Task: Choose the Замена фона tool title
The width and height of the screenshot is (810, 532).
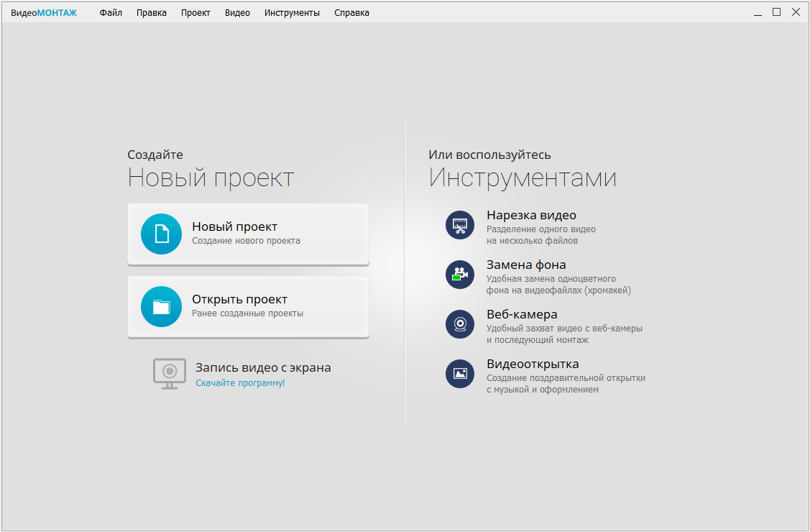Action: [x=526, y=265]
